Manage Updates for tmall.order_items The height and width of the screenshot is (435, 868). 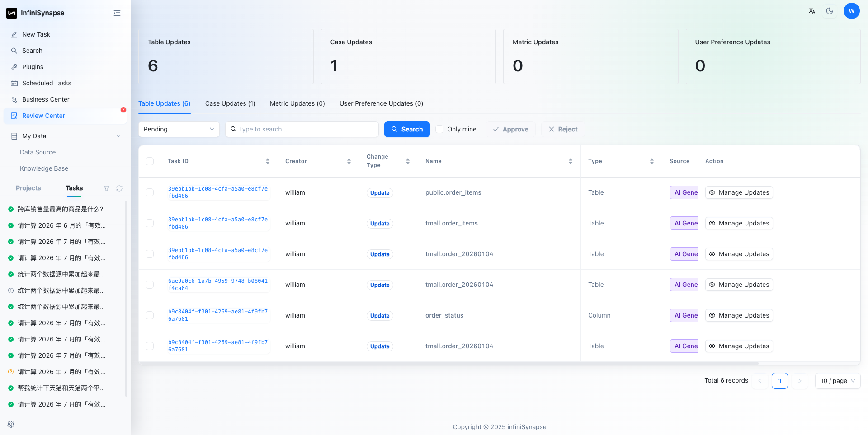[739, 223]
